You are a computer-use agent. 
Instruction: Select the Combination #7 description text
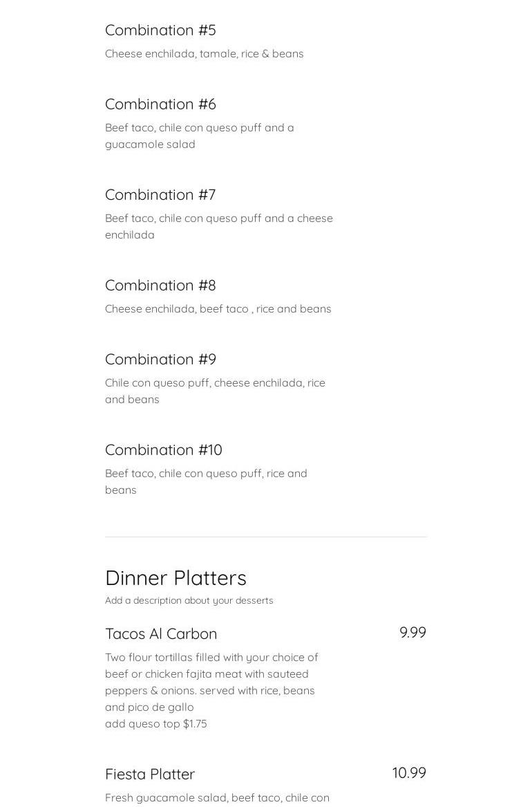click(218, 227)
